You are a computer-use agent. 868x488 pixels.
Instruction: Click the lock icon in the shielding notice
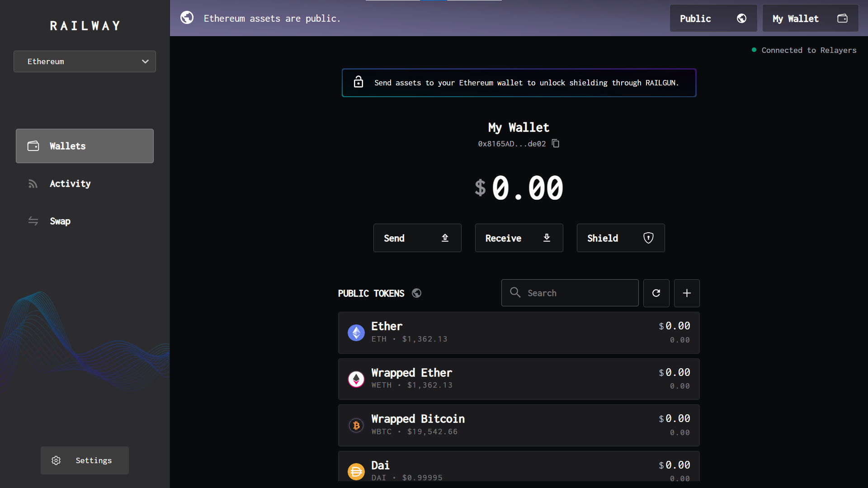coord(359,82)
